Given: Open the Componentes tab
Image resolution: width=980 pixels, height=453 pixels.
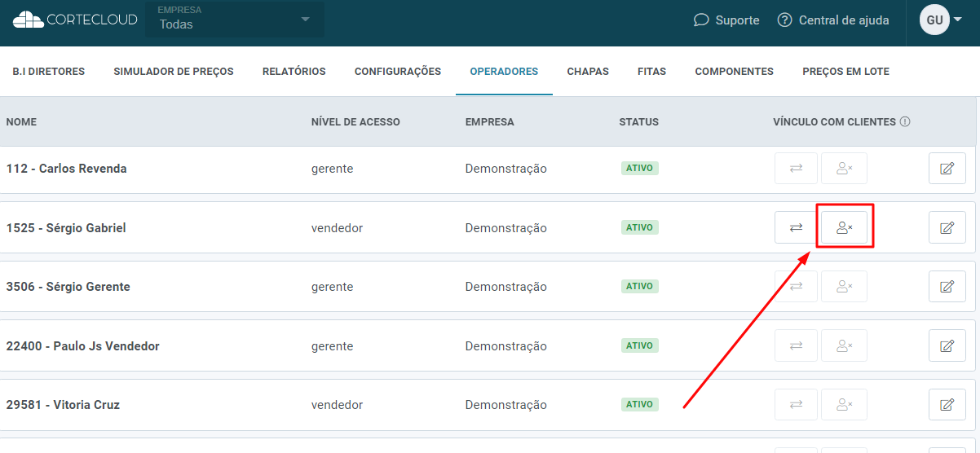Looking at the screenshot, I should 734,72.
